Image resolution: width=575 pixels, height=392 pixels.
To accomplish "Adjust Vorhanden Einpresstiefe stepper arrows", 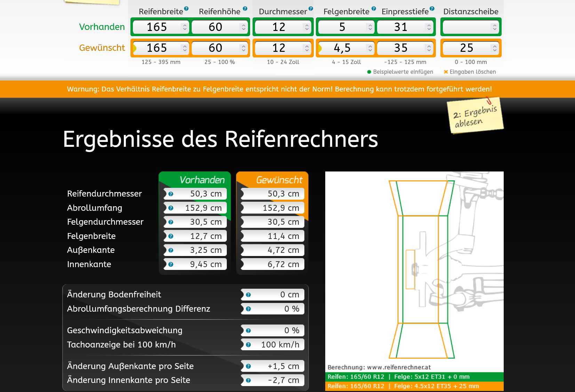I will [429, 27].
